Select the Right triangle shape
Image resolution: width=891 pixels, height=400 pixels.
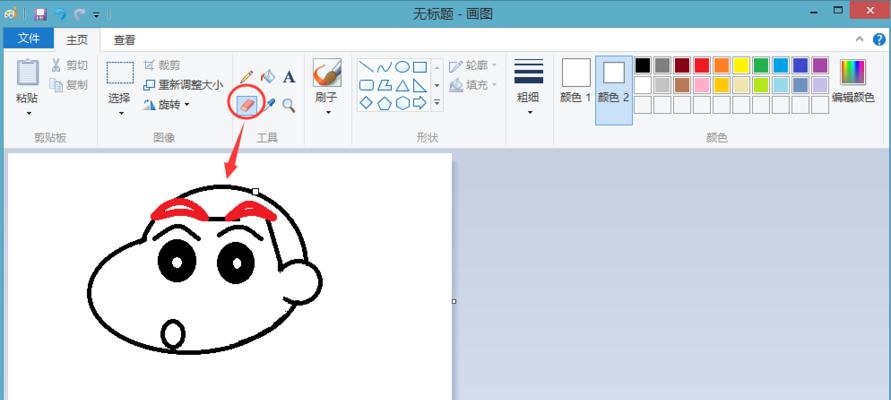(x=420, y=85)
